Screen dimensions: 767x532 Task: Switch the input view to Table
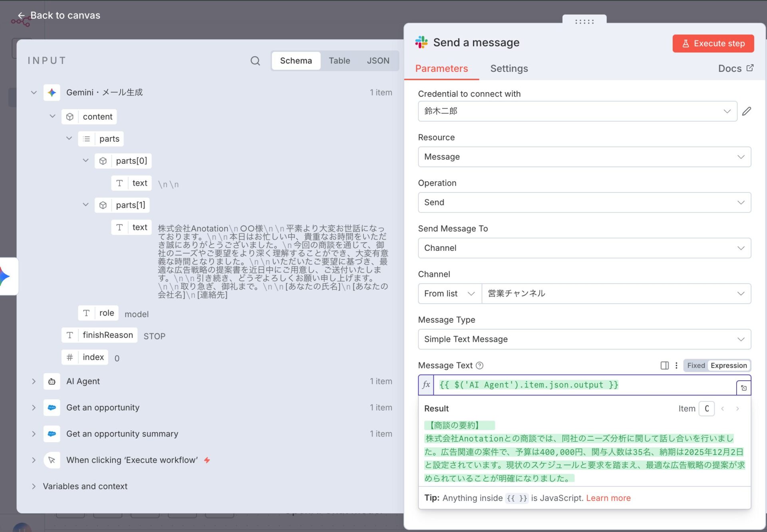click(339, 61)
